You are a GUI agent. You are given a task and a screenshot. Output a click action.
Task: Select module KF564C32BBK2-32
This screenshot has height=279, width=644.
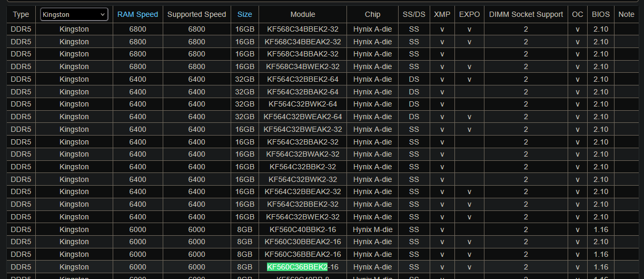pos(303,167)
